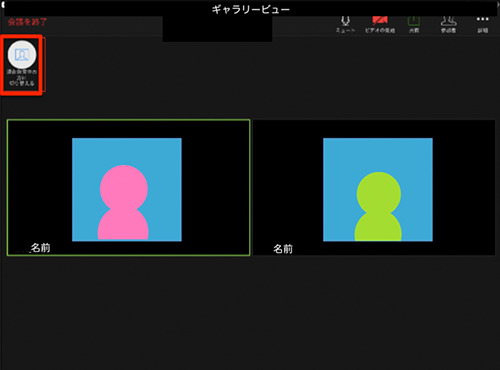Open the three-dot more options menu

(482, 24)
